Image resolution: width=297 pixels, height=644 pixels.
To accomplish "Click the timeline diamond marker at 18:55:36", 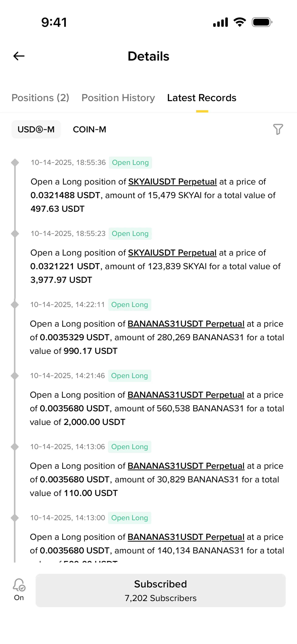I will (15, 162).
